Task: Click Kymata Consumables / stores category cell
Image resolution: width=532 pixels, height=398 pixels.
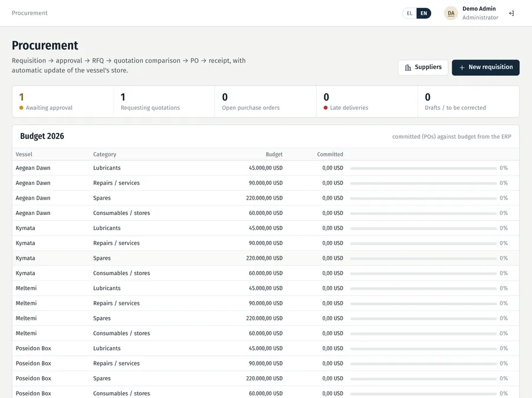Action: [x=121, y=273]
